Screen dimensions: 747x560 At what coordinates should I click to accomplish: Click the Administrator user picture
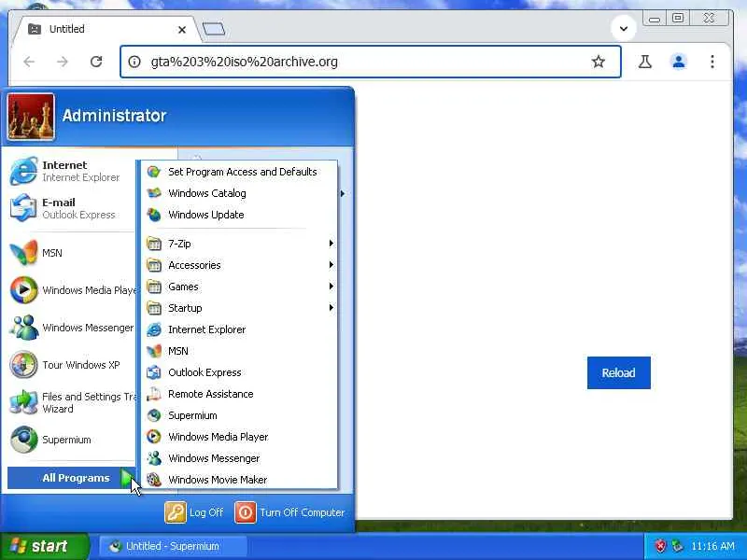tap(31, 117)
